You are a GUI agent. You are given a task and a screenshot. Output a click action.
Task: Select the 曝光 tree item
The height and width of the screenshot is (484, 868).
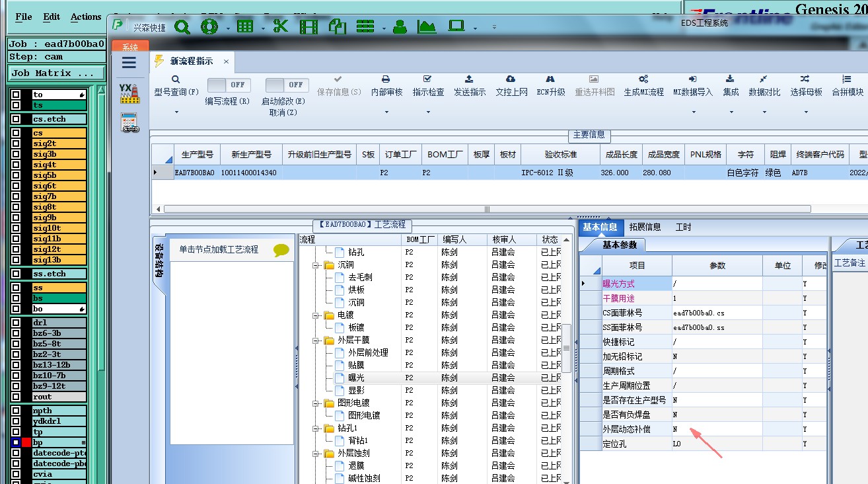point(356,378)
